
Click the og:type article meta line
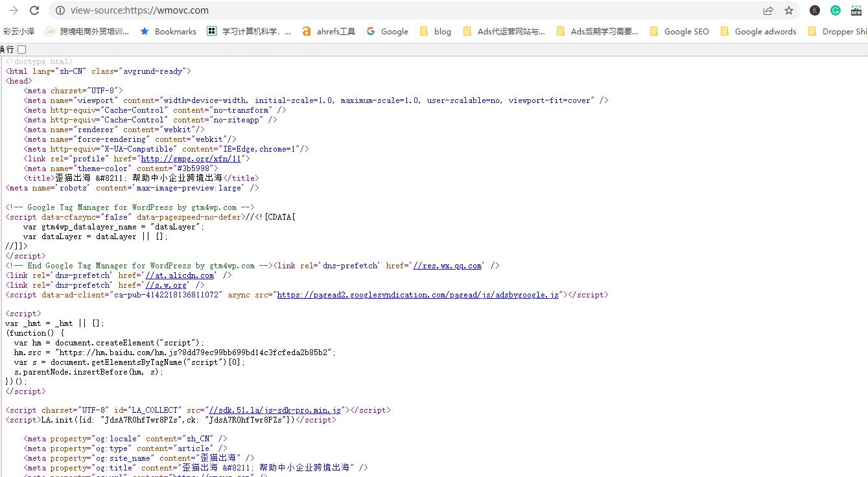coord(125,448)
